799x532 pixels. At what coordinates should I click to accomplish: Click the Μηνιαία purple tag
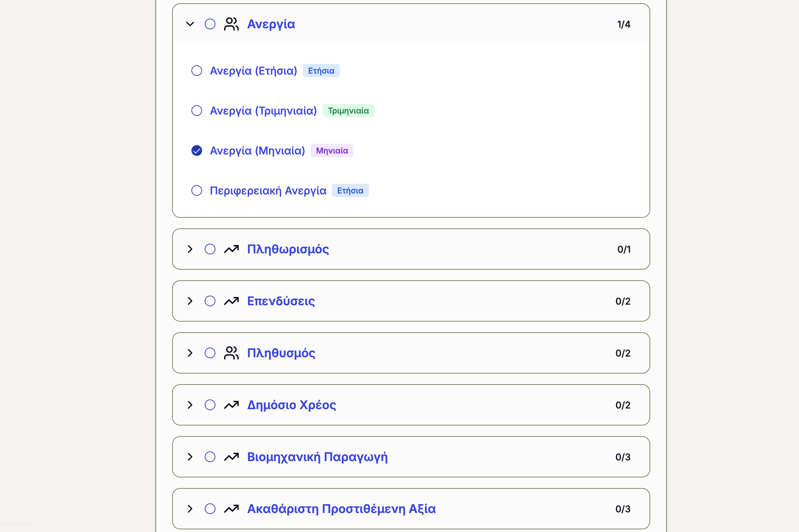pyautogui.click(x=332, y=150)
